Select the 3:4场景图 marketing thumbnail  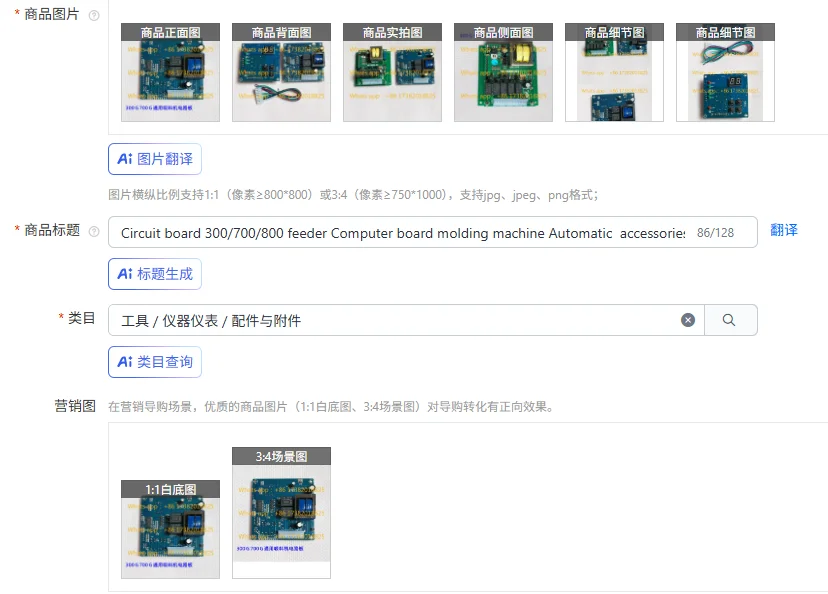(x=281, y=513)
